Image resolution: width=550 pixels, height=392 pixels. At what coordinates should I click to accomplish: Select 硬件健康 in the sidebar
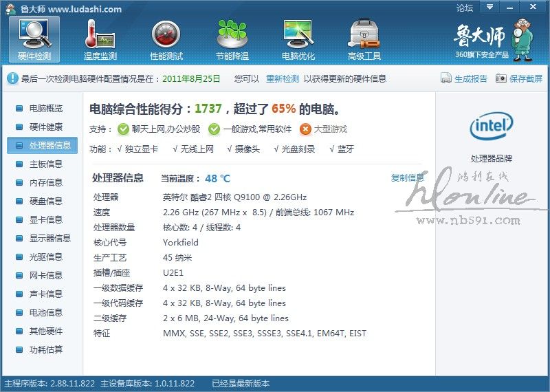[45, 127]
